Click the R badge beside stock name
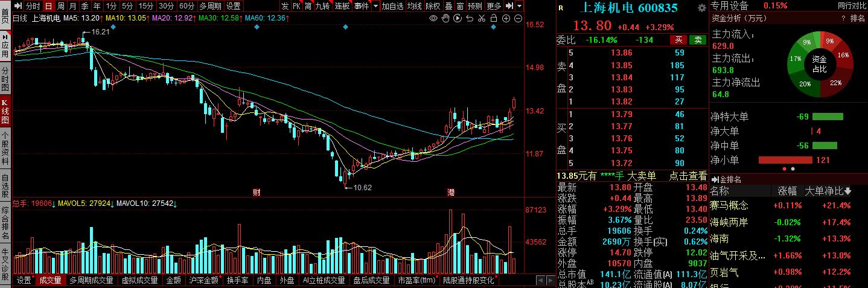This screenshot has width=868, height=288. point(561,8)
